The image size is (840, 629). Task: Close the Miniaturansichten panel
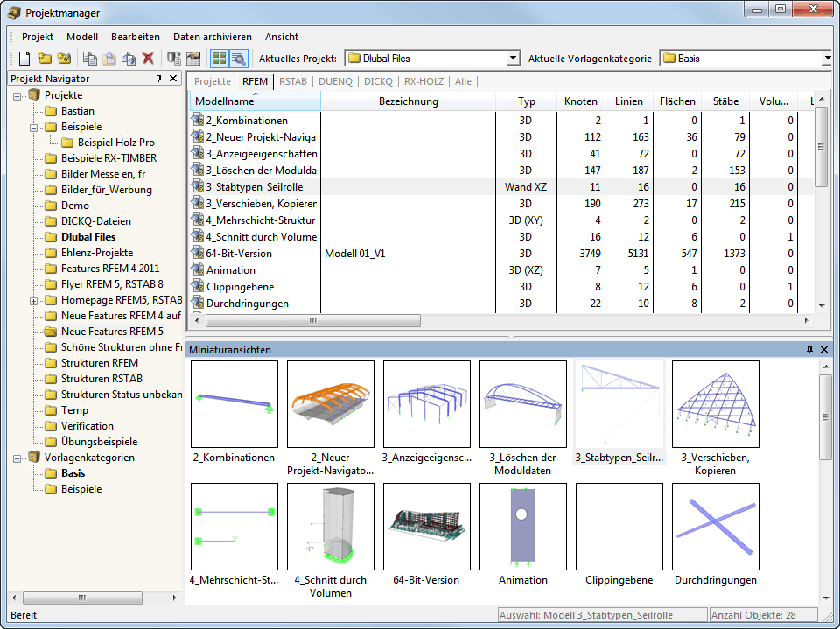tap(823, 349)
